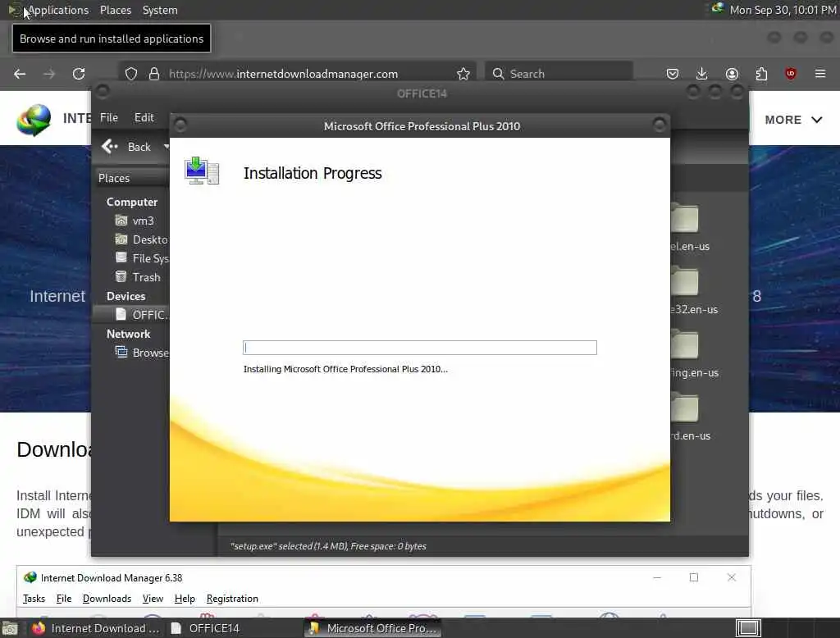840x638 pixels.
Task: Switch to Internet Download taskbar item
Action: coord(96,628)
